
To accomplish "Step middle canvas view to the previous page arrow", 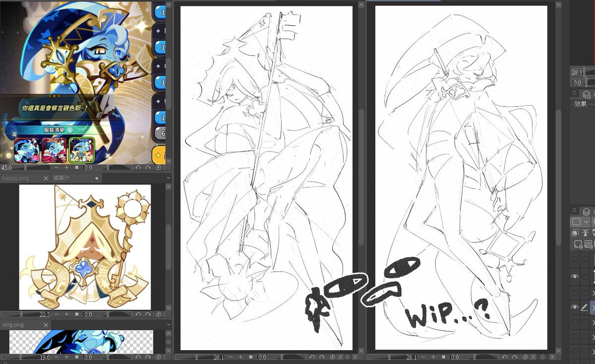I will [341, 357].
